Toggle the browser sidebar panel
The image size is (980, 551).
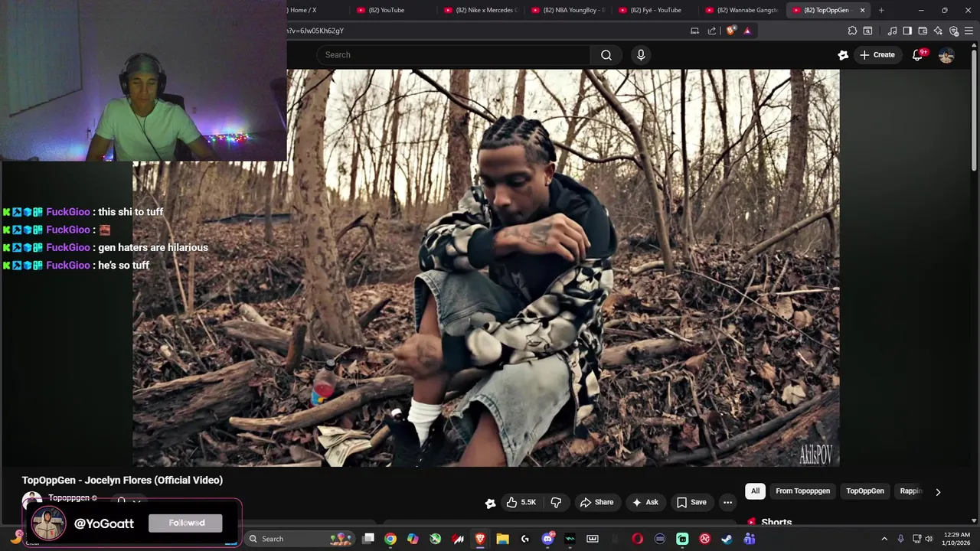point(907,31)
